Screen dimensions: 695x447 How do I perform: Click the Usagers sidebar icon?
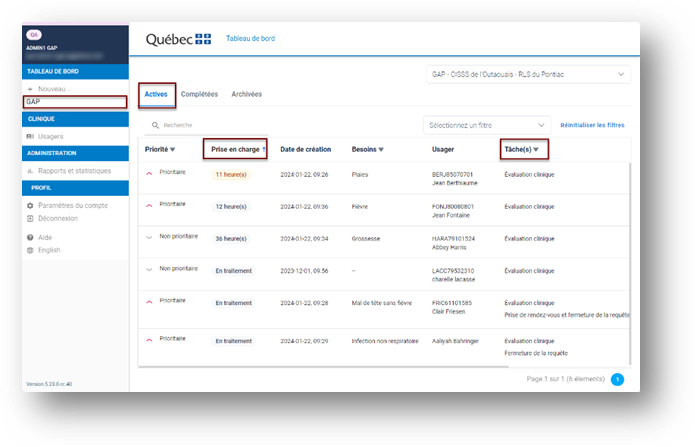coord(30,137)
